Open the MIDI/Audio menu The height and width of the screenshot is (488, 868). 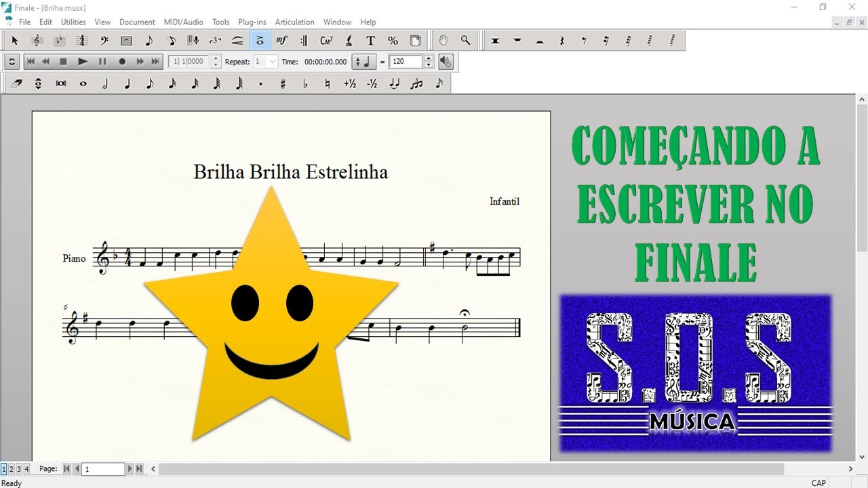point(184,22)
